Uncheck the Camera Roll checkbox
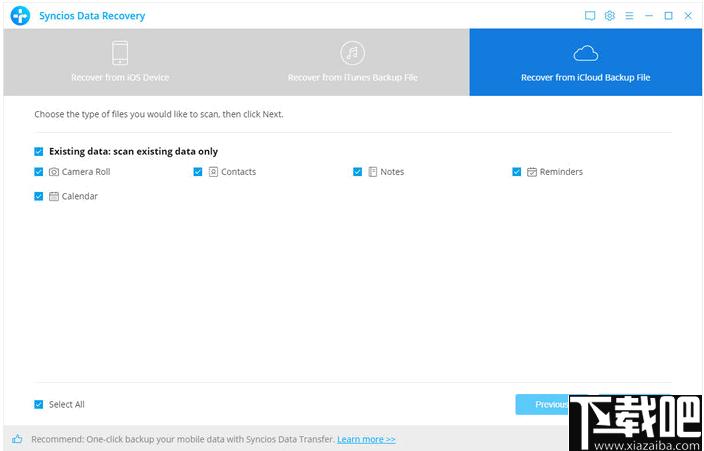The image size is (704, 451). point(39,172)
